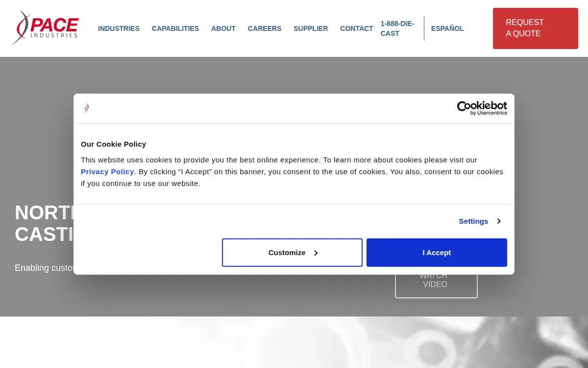Go to the About page
The width and height of the screenshot is (588, 368).
[223, 28]
